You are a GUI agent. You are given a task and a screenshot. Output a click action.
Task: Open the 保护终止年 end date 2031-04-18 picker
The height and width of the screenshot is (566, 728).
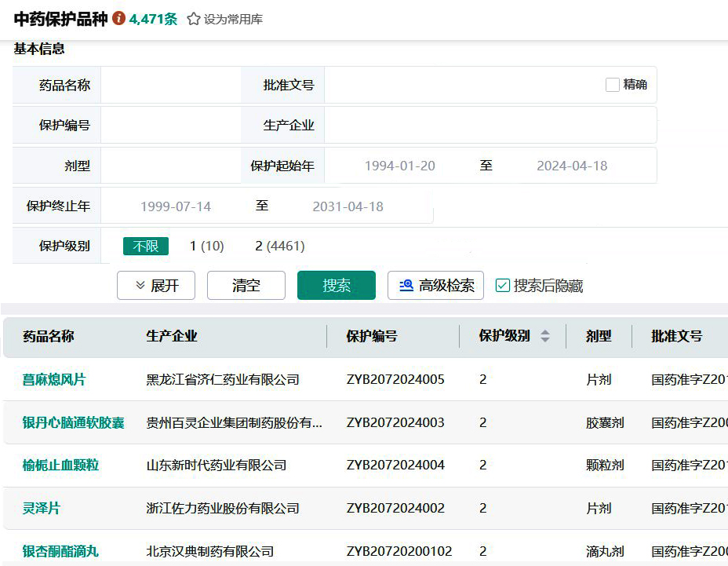(348, 206)
